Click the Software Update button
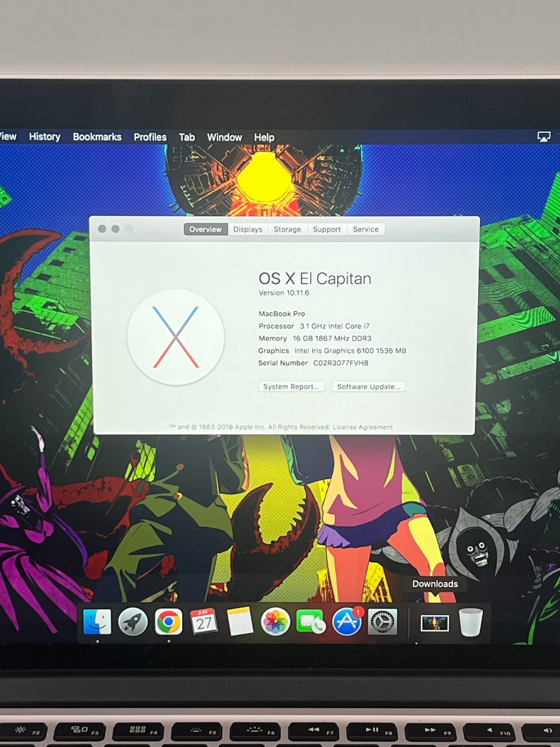The width and height of the screenshot is (560, 747). [x=369, y=386]
